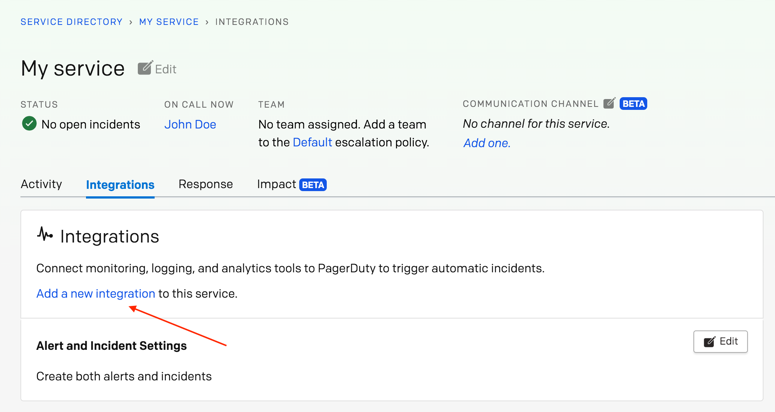Image resolution: width=775 pixels, height=412 pixels.
Task: Select the Integrations tab
Action: pos(120,185)
